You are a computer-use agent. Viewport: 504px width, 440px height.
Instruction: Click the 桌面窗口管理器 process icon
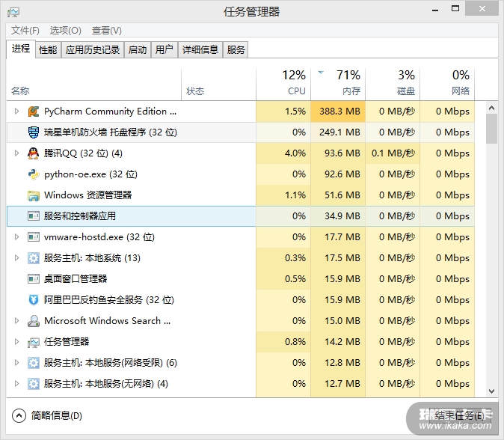[34, 279]
